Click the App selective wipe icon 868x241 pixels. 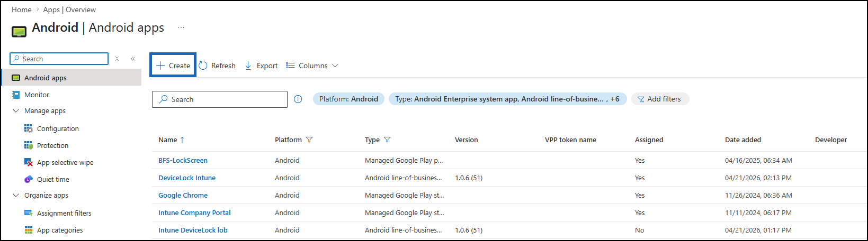point(29,162)
